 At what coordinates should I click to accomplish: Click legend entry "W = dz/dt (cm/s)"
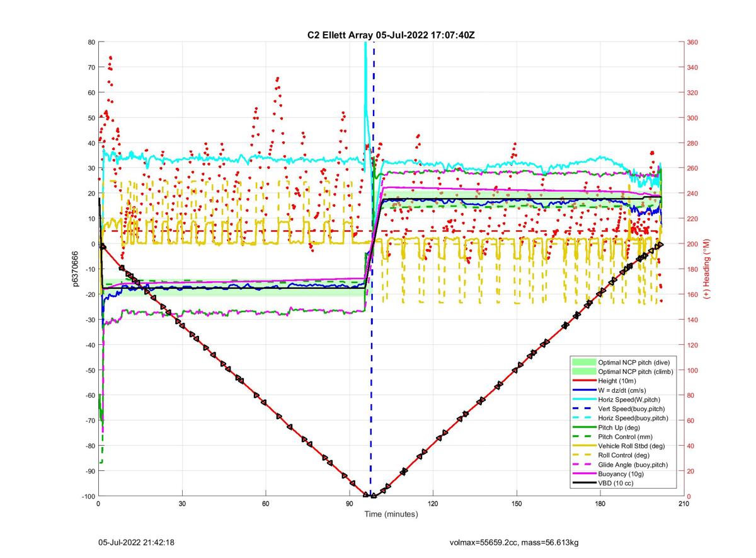pyautogui.click(x=624, y=391)
